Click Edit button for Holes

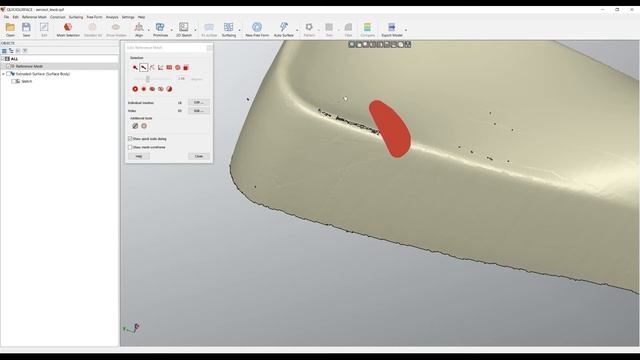(x=199, y=111)
